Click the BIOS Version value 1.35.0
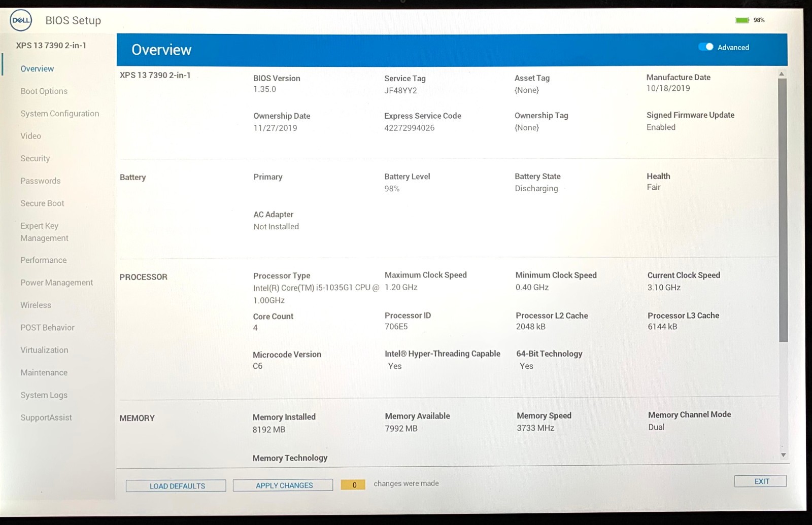The image size is (812, 525). [x=264, y=89]
